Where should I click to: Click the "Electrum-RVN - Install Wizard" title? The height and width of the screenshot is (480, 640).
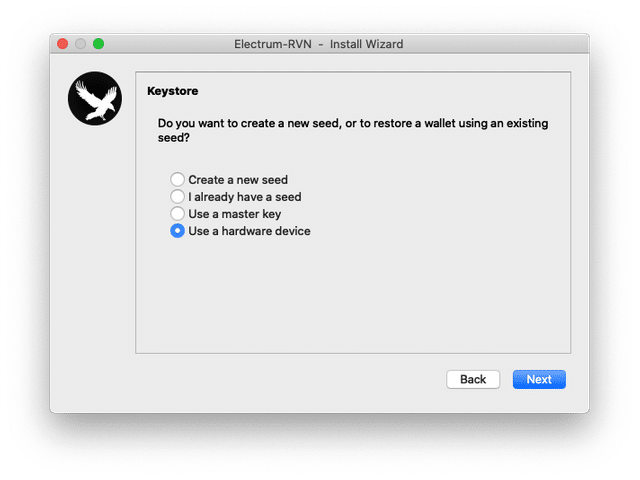click(318, 44)
